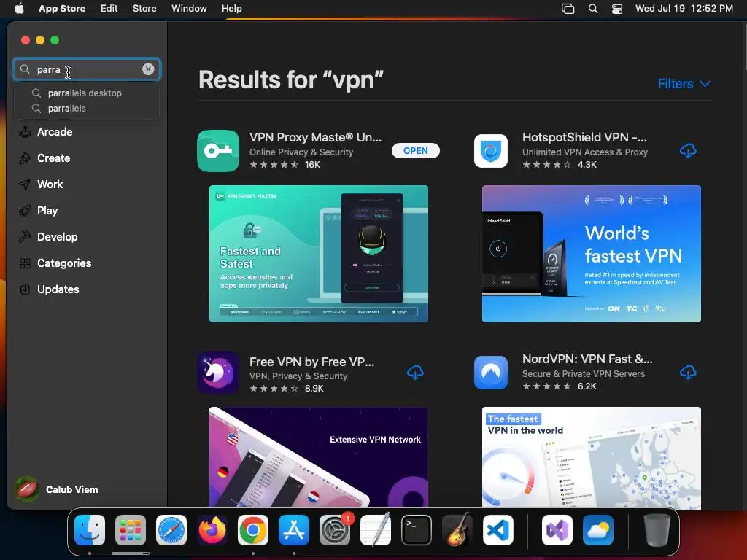Launch Safari from the Dock
The height and width of the screenshot is (560, 747).
(x=171, y=530)
